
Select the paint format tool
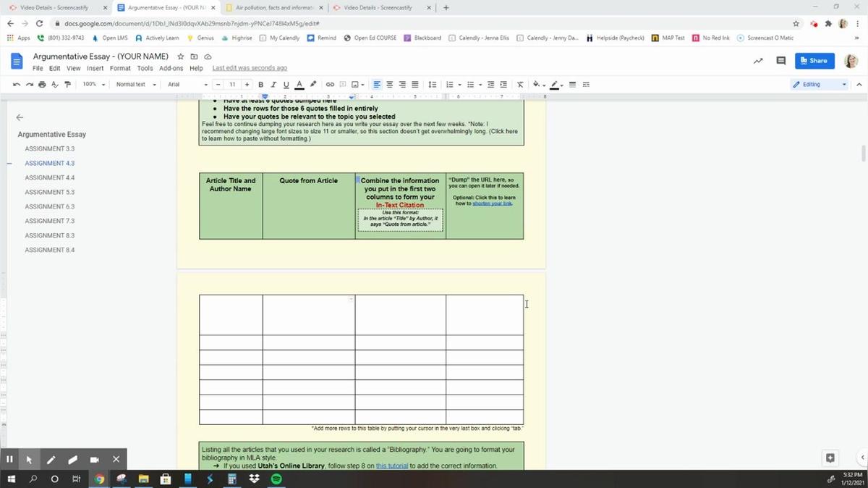pyautogui.click(x=67, y=85)
